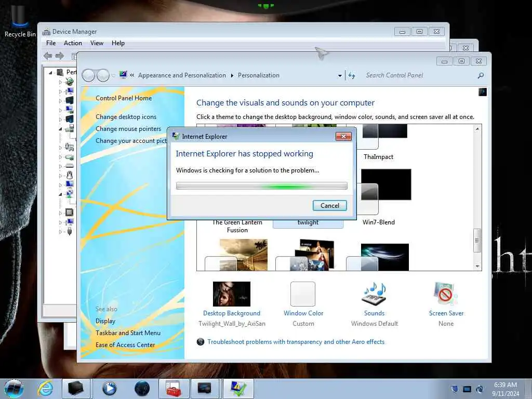532x399 pixels.
Task: Click the network monitor tray icon
Action: [467, 389]
